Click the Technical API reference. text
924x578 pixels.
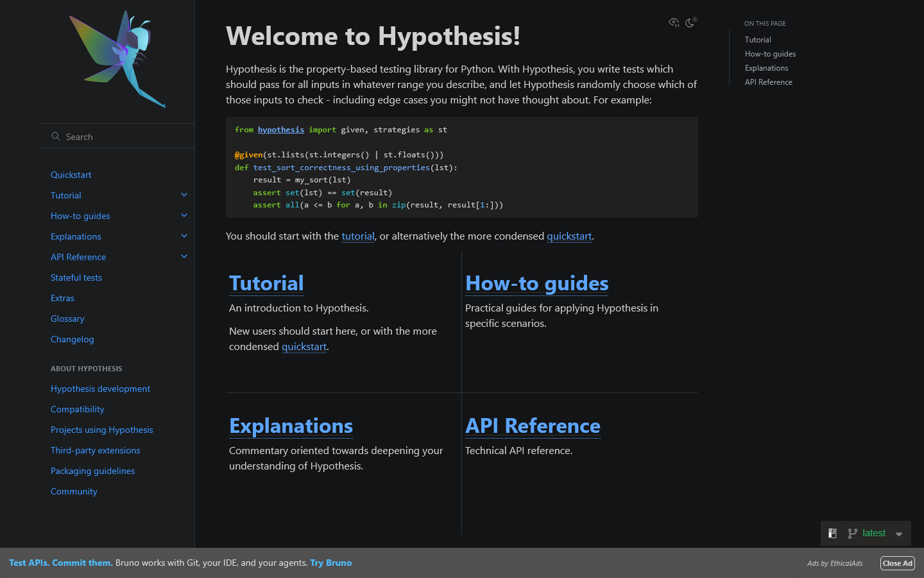(x=518, y=451)
